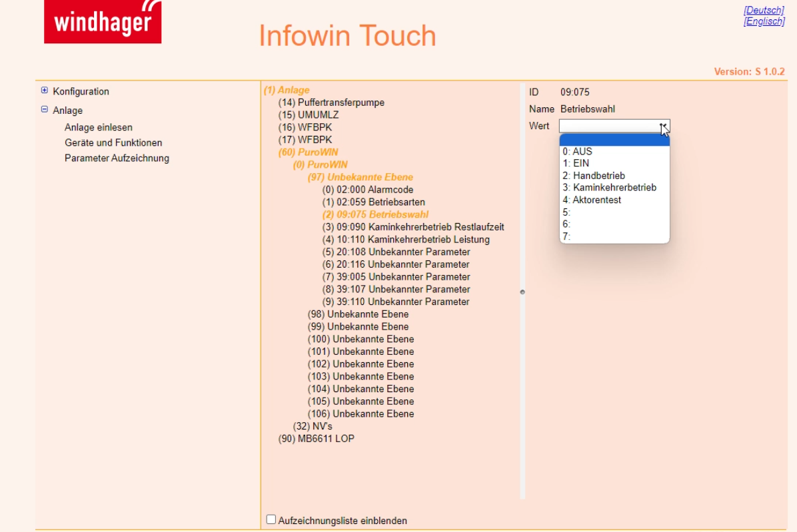Select Kaminkehrerbetrieb Restlaufzeit parameter
Image resolution: width=797 pixels, height=532 pixels.
[413, 227]
